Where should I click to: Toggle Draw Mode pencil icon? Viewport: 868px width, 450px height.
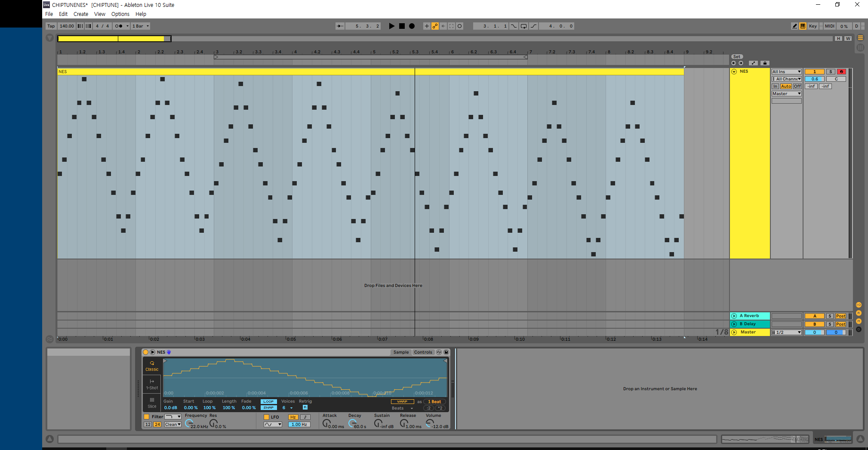click(794, 26)
